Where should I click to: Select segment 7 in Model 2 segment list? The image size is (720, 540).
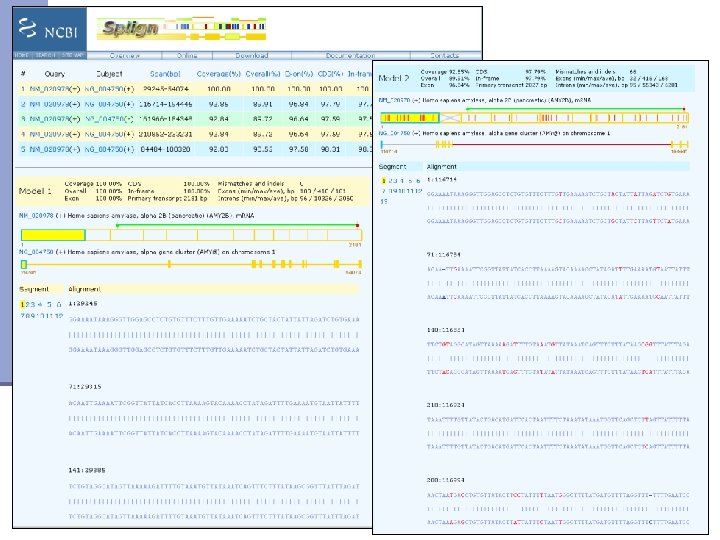pos(384,191)
